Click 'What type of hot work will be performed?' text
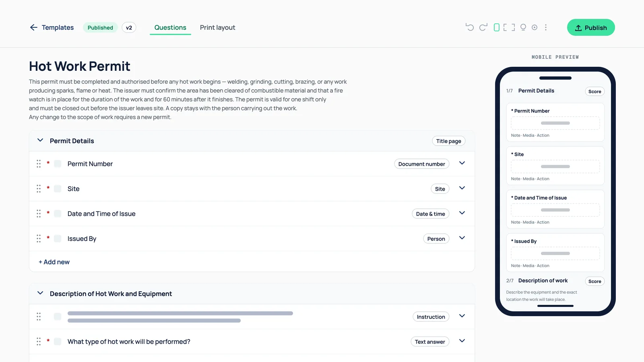Screen dimensions: 644x362 (129, 341)
